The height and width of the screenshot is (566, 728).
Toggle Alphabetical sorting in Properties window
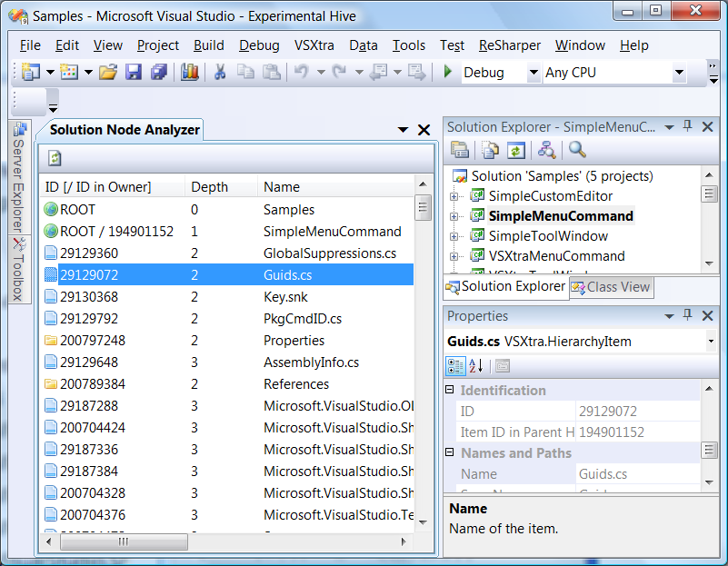(476, 366)
